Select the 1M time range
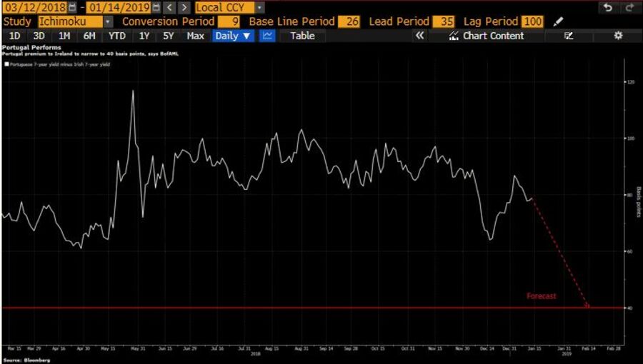Screen dimensions: 643x364 tap(64, 36)
